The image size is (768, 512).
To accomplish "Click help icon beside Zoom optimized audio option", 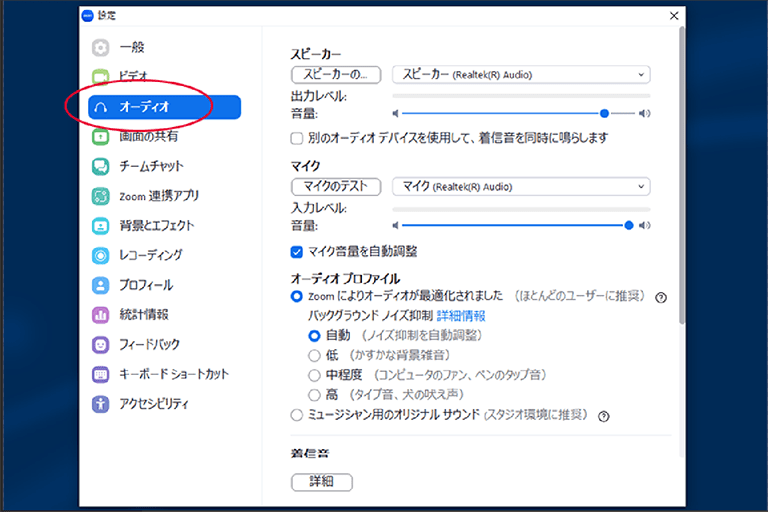I will click(x=661, y=297).
